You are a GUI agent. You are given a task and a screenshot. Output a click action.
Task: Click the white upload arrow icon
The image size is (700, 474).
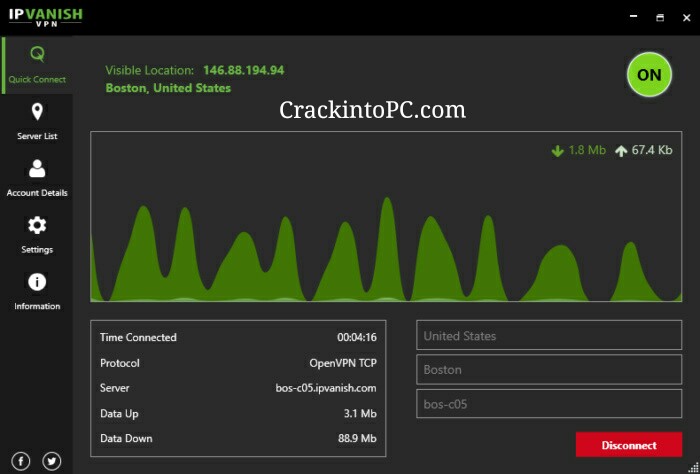pyautogui.click(x=621, y=151)
